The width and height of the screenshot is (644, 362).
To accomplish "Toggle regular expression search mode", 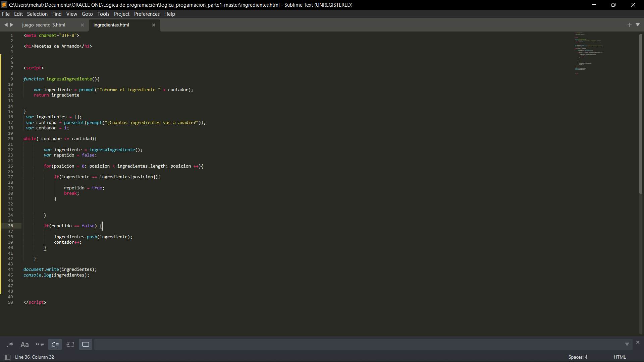I will [10, 345].
